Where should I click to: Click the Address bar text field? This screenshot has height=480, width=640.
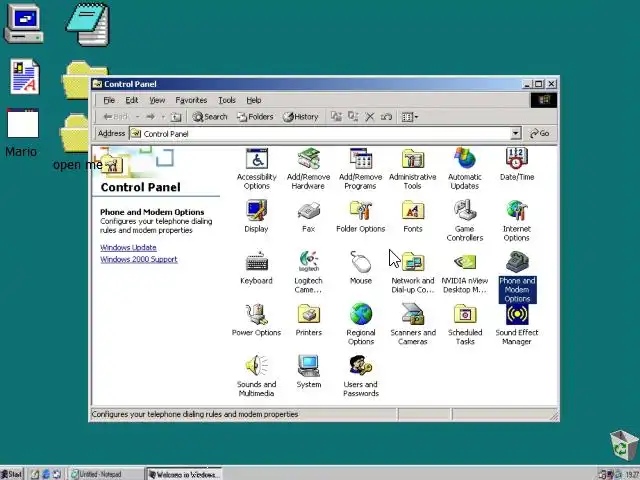point(320,133)
